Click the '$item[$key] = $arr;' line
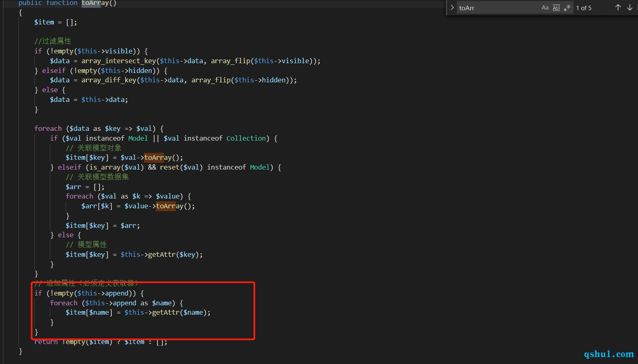This screenshot has width=638, height=364. coord(103,225)
